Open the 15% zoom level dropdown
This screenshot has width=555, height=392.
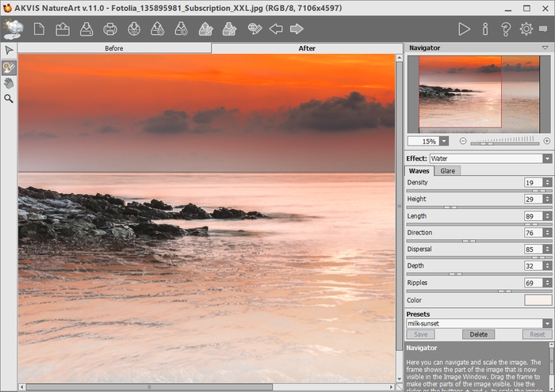click(x=444, y=142)
